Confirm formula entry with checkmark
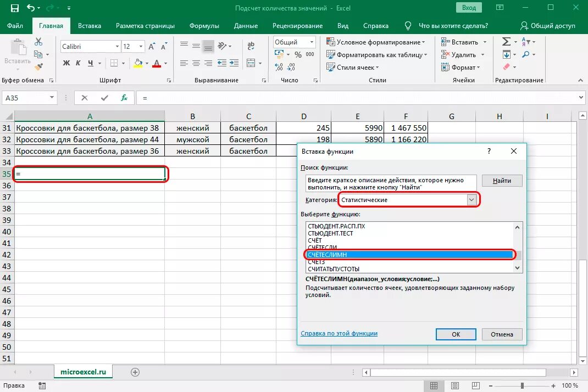The width and height of the screenshot is (588, 392). tap(104, 98)
